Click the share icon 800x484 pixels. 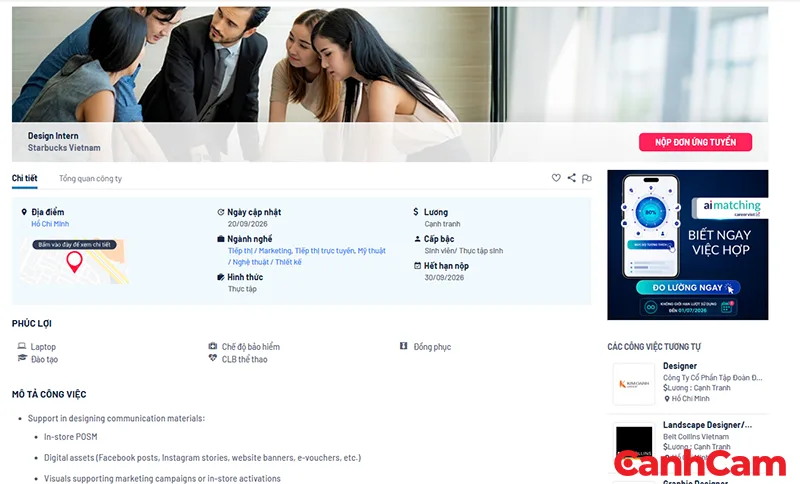coord(571,177)
